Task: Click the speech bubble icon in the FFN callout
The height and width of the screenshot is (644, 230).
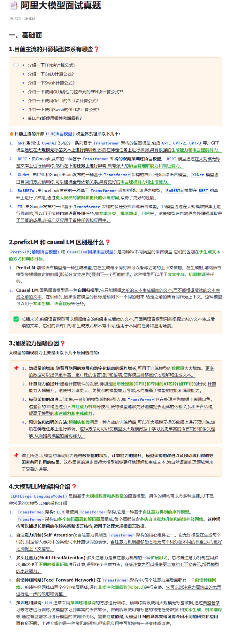Action: coord(16,65)
